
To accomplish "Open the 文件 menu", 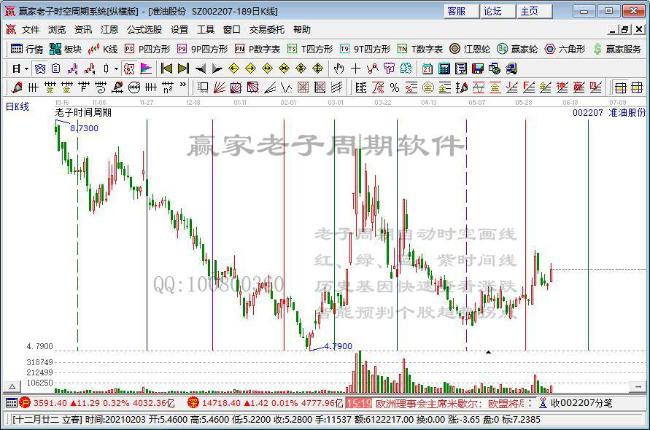I will pyautogui.click(x=30, y=29).
